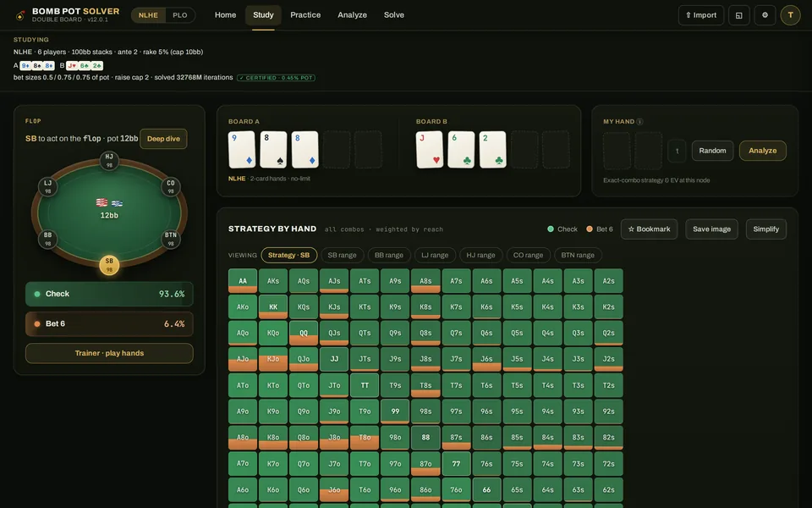The image size is (812, 508).
Task: Click the Random hand button
Action: click(x=712, y=151)
